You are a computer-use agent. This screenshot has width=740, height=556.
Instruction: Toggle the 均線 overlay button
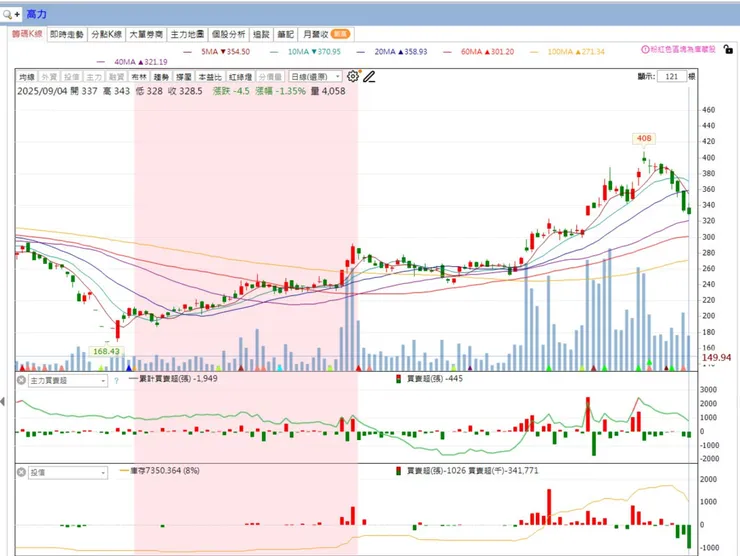click(x=27, y=77)
